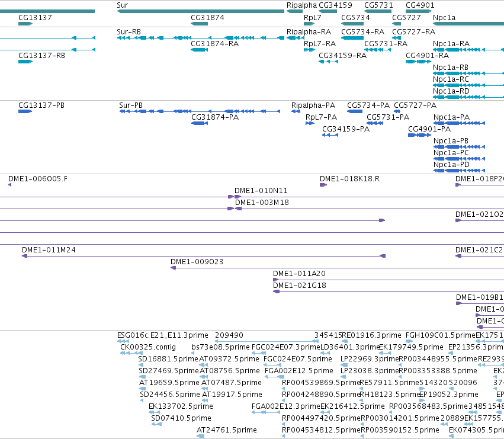The height and width of the screenshot is (439, 504).
Task: Click the CG5727-RA transcript label
Action: pos(413,32)
